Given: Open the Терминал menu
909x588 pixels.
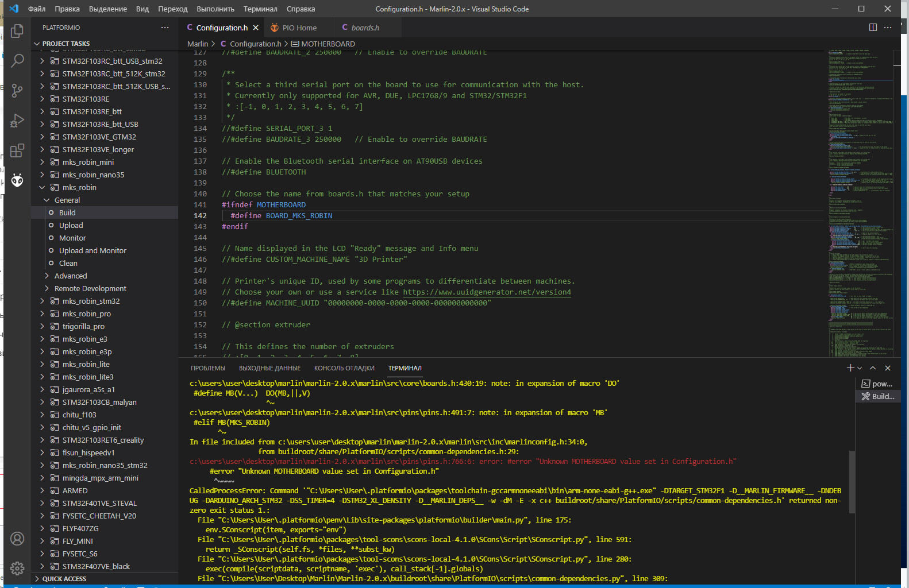Looking at the screenshot, I should (260, 9).
